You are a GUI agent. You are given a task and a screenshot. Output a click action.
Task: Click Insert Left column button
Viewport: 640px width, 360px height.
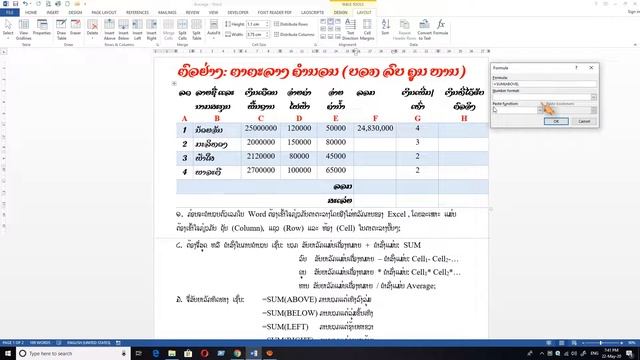point(137,29)
